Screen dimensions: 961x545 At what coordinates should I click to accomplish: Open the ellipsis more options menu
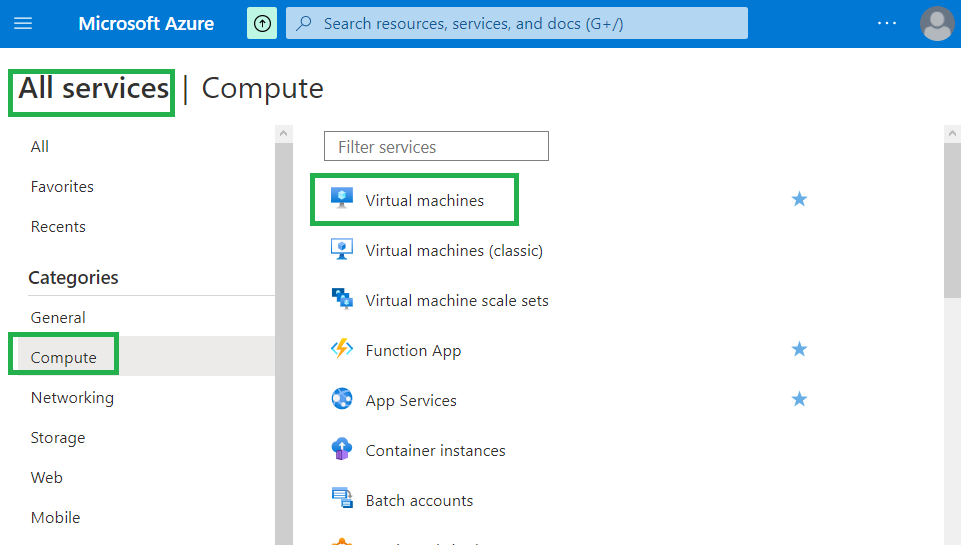click(887, 23)
